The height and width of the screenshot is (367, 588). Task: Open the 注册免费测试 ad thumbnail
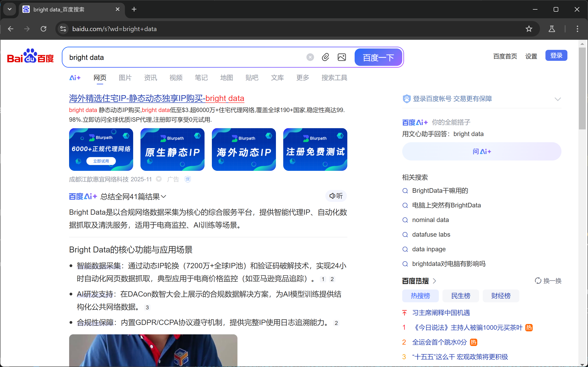pos(315,149)
